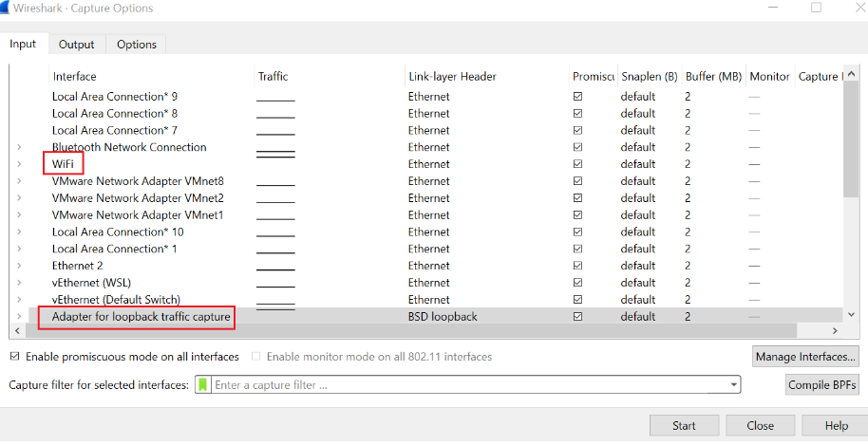This screenshot has width=868, height=445.
Task: Click the Compile BPFs button
Action: [822, 385]
